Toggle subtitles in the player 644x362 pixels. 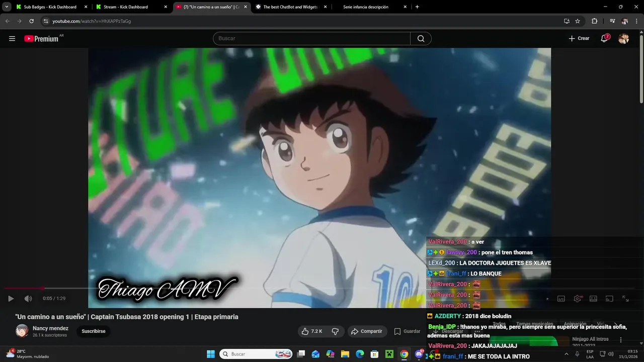pos(561,299)
